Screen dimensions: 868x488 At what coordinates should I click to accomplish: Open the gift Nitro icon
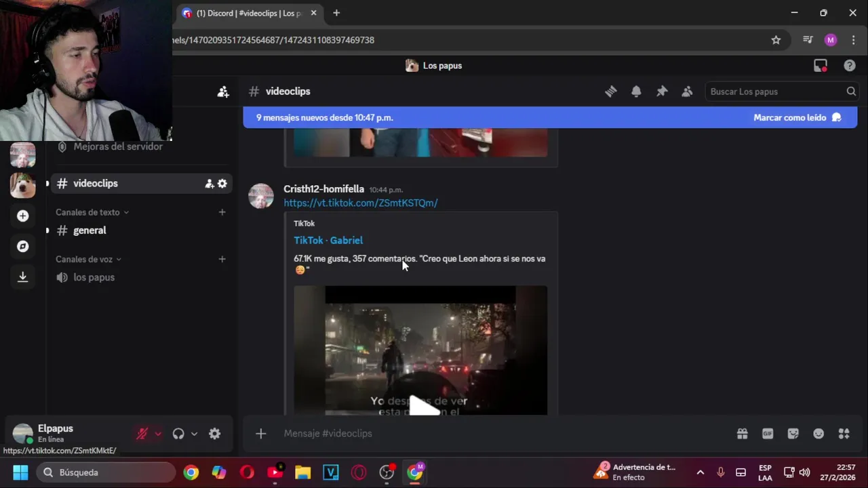pos(743,434)
